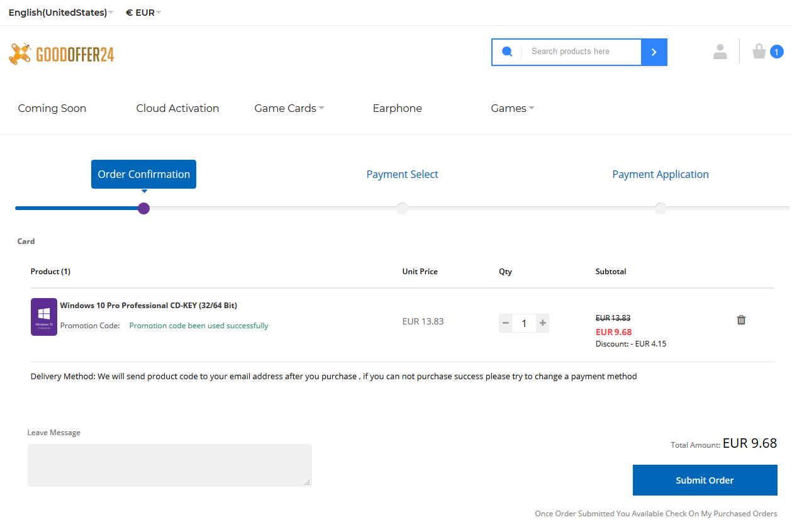Image resolution: width=792 pixels, height=532 pixels.
Task: Click the 'Discount: - EUR 4.15' text
Action: tap(631, 344)
